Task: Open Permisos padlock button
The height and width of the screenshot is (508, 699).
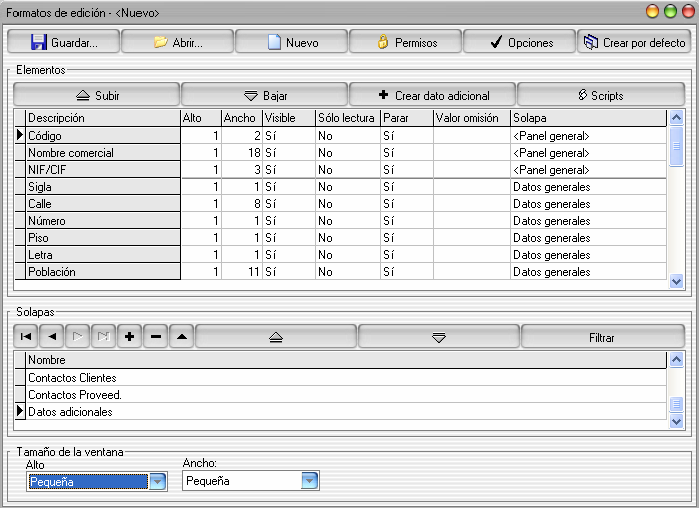Action: click(x=406, y=43)
